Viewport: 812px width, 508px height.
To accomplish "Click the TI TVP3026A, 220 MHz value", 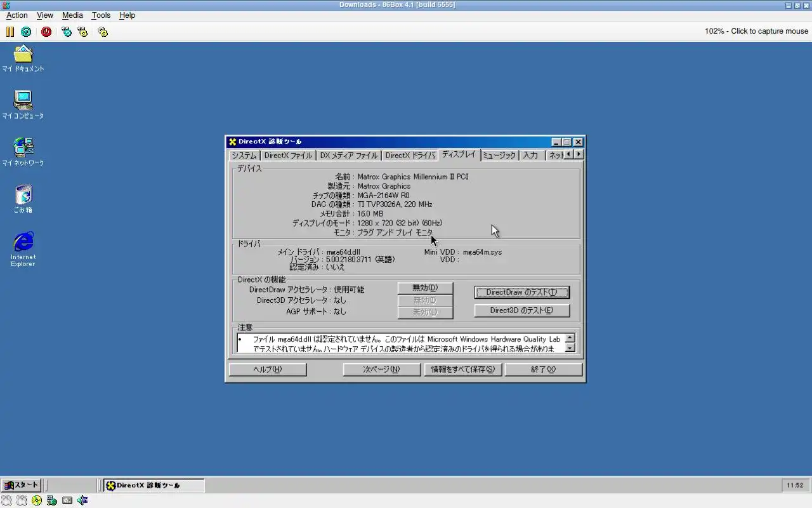I will click(395, 204).
